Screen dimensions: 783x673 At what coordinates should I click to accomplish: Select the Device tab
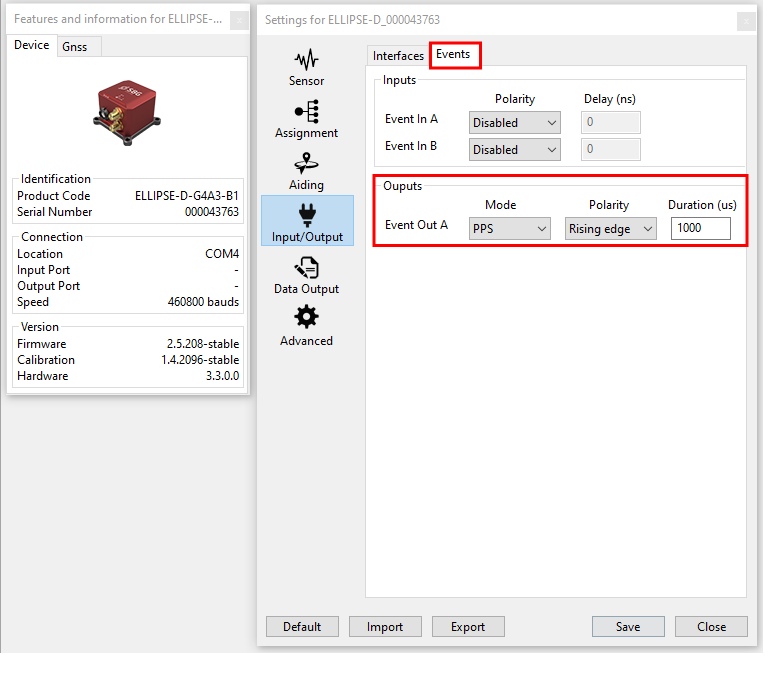(31, 46)
